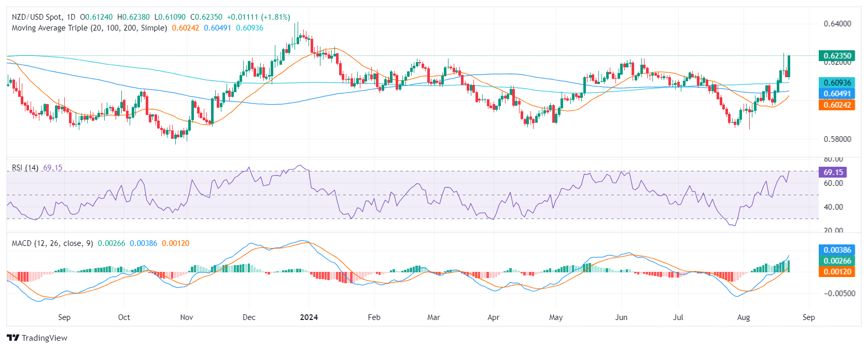The width and height of the screenshot is (868, 349).
Task: Select the NZD/USD Spot symbol title
Action: [37, 17]
